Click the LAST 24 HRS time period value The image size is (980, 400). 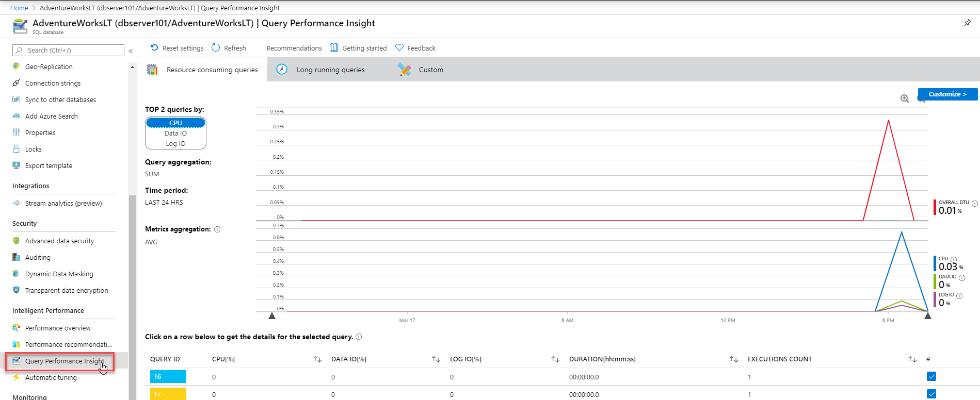pos(164,203)
